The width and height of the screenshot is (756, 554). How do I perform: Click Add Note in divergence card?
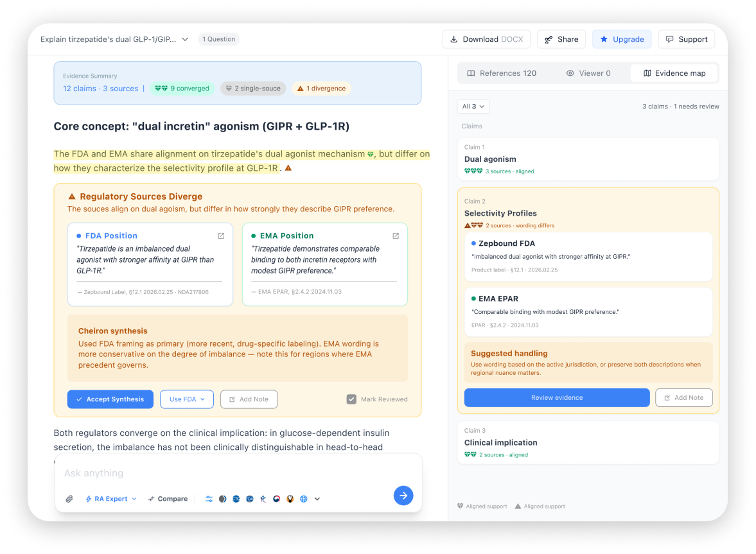click(249, 399)
